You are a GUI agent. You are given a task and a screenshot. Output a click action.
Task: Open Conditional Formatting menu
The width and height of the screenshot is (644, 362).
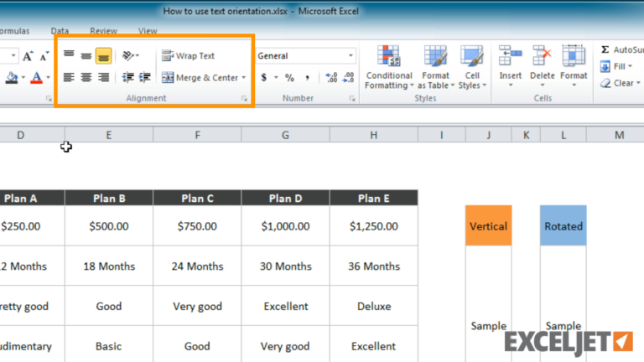(x=388, y=67)
